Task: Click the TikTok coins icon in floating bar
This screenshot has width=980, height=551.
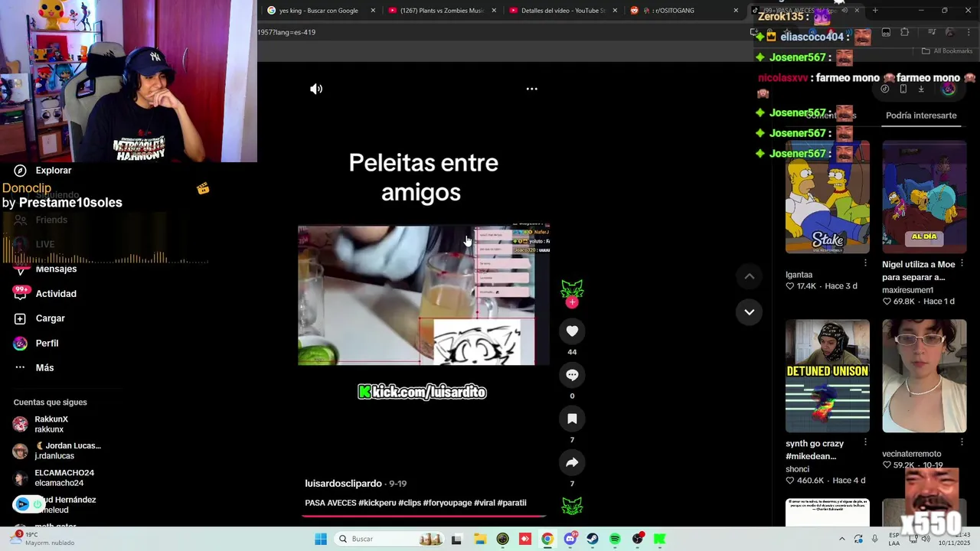Action: [x=884, y=89]
